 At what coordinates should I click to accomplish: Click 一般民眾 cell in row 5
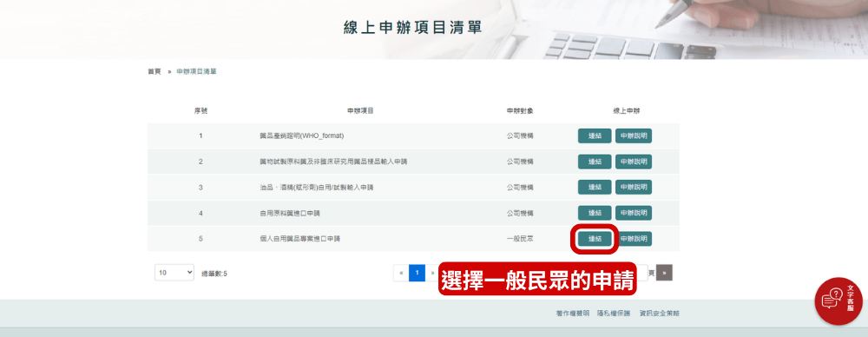click(520, 239)
